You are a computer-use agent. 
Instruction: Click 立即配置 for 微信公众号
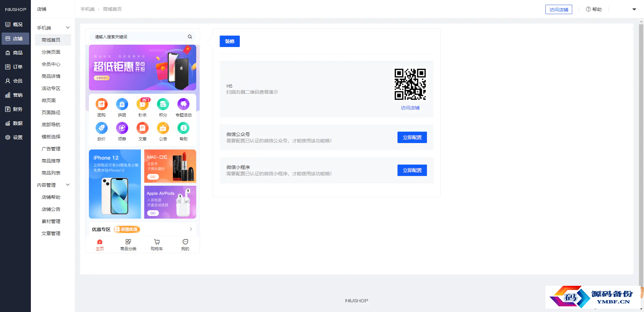[412, 137]
